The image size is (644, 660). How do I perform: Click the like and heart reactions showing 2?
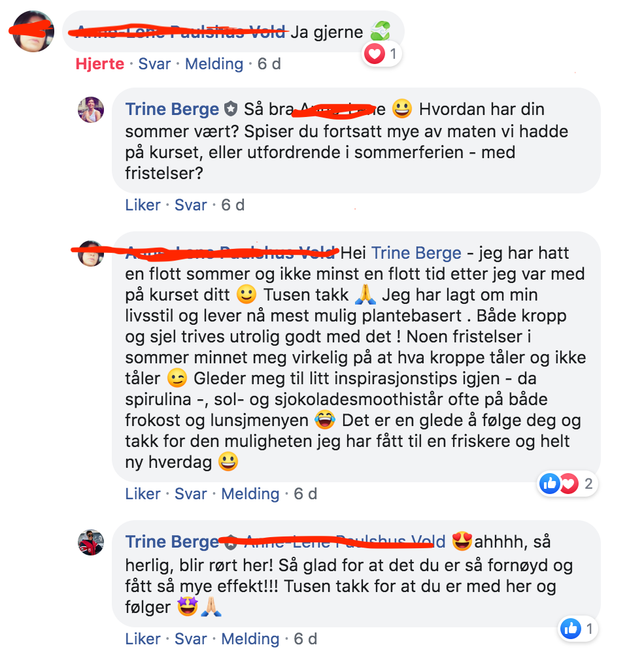(x=568, y=484)
